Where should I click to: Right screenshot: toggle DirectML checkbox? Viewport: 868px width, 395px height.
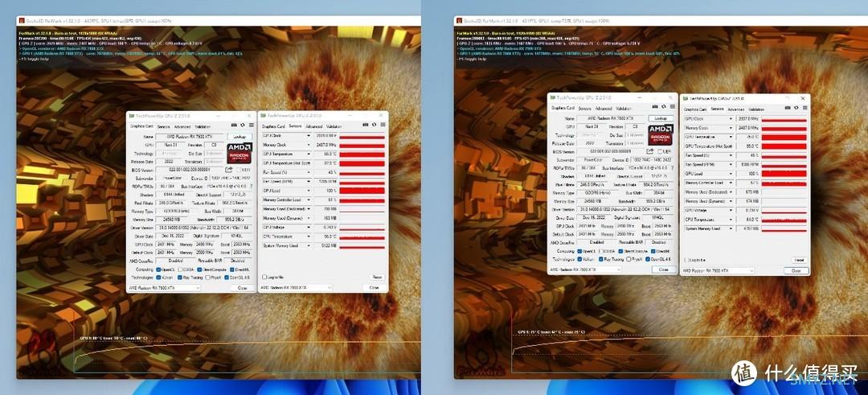[653, 251]
